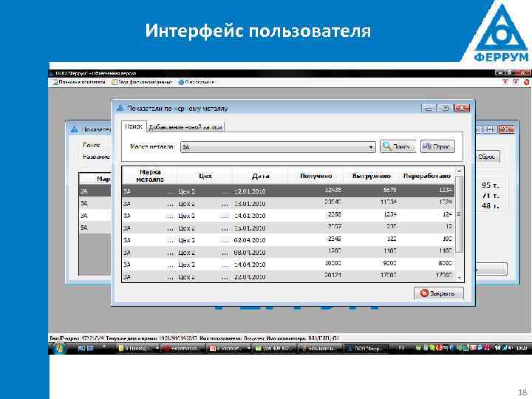Sort by Марка металла column header
Image resolution: width=532 pixels, height=399 pixels.
click(x=149, y=176)
